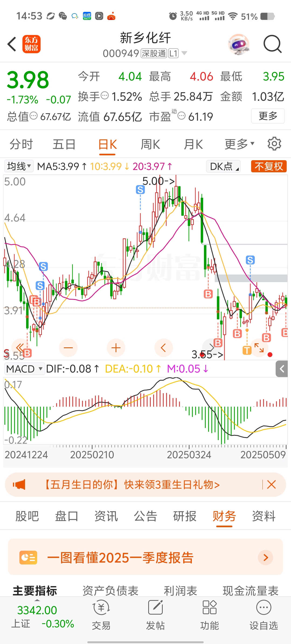Open the robot assistant avatar
This screenshot has height=644, width=291.
238,44
